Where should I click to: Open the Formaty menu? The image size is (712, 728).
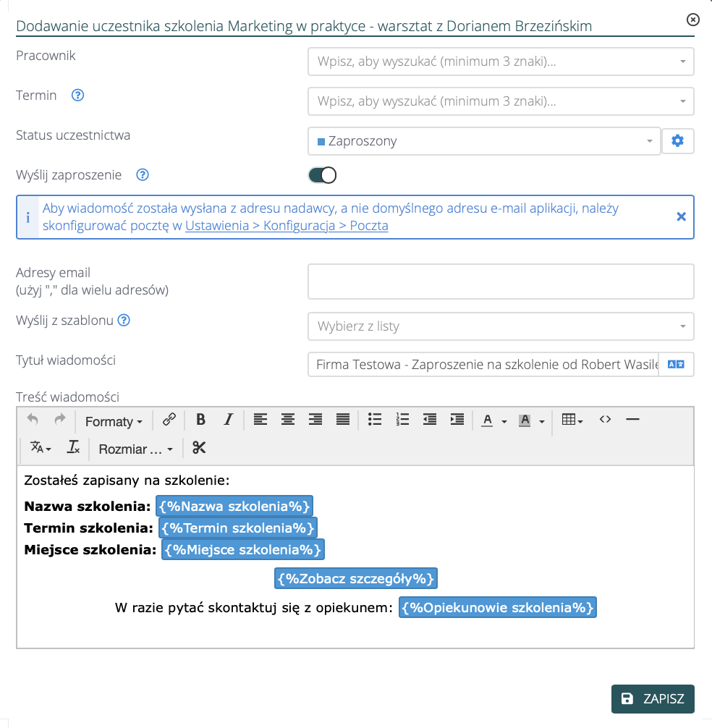(x=114, y=421)
